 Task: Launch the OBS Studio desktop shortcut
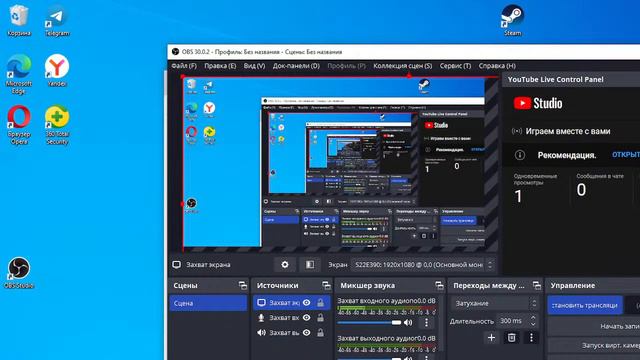(x=19, y=273)
